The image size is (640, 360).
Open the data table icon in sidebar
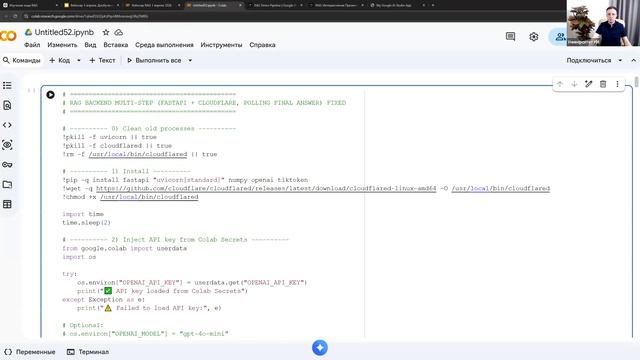[7, 204]
